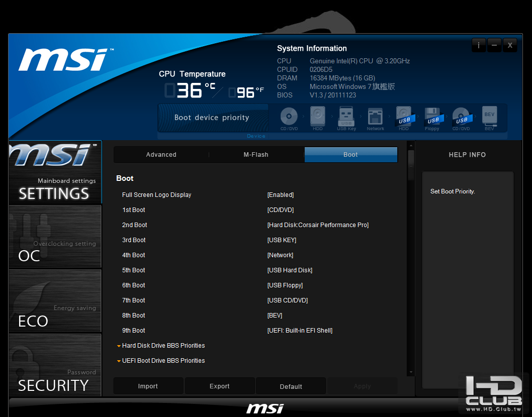The image size is (532, 417).
Task: Change Full Screen Logo Display [Enabled] value
Action: coord(281,195)
